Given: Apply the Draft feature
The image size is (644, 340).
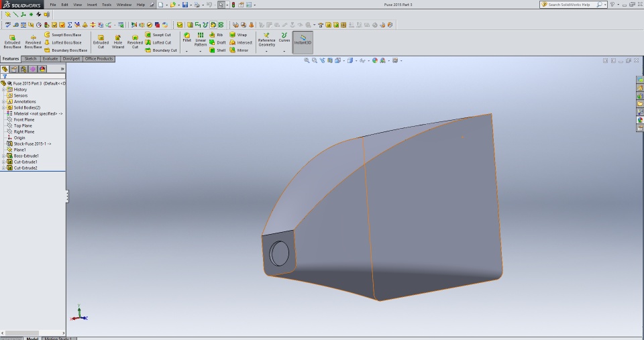Looking at the screenshot, I should pyautogui.click(x=217, y=42).
